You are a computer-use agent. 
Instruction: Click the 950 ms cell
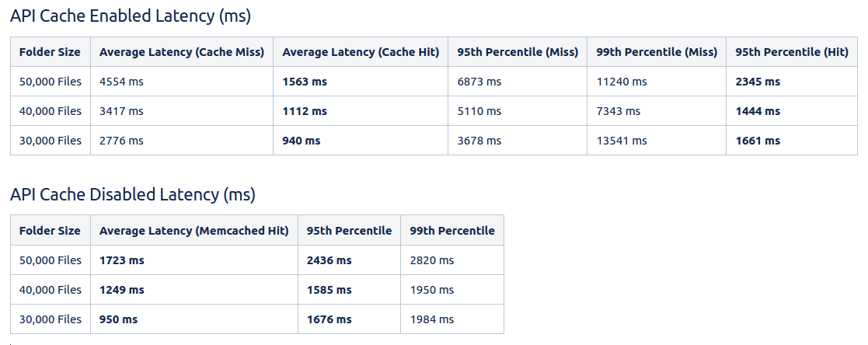click(119, 319)
